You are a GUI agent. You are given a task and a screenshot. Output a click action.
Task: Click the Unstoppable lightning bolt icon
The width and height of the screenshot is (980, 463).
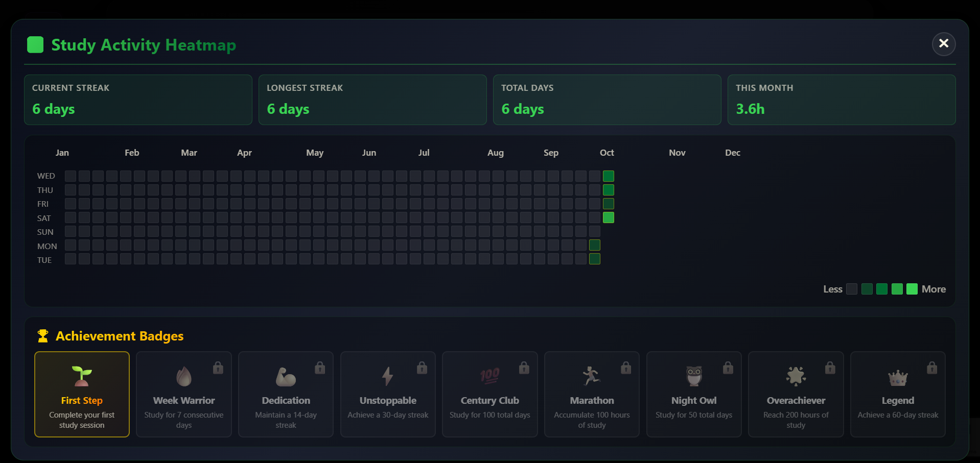pos(388,376)
